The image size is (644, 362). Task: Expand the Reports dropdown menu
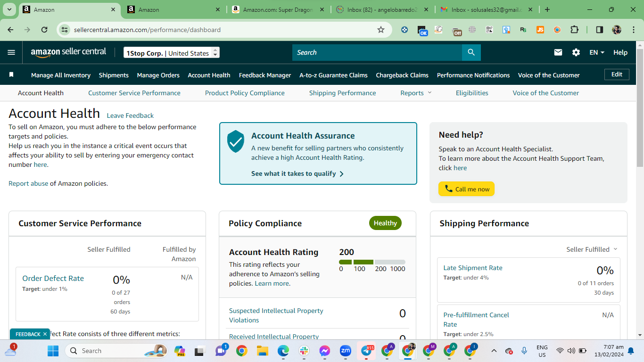click(416, 93)
